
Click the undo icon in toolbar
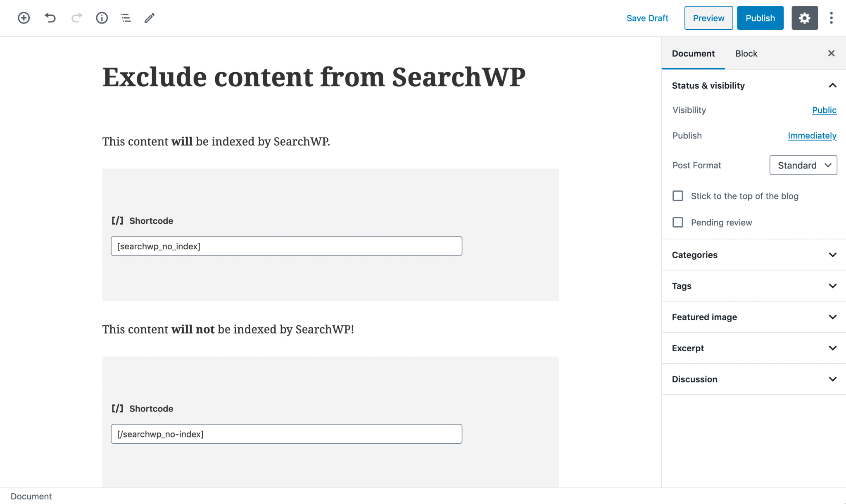51,18
